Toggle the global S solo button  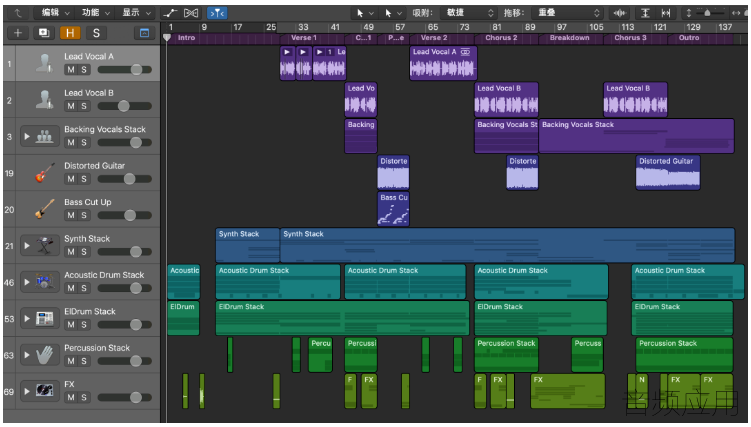tap(96, 33)
